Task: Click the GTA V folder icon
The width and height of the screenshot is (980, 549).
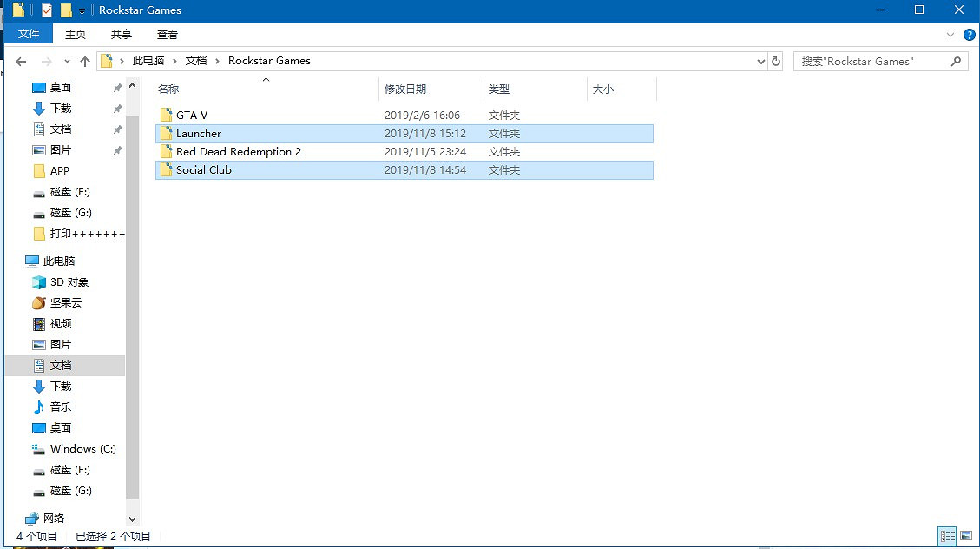Action: click(x=167, y=115)
